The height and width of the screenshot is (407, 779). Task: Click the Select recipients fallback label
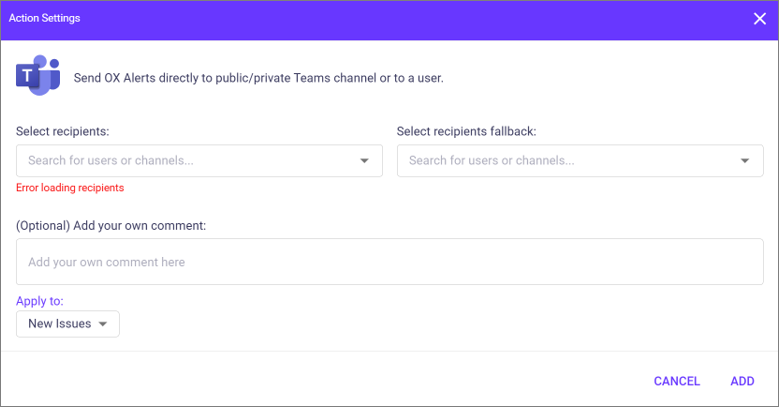467,131
